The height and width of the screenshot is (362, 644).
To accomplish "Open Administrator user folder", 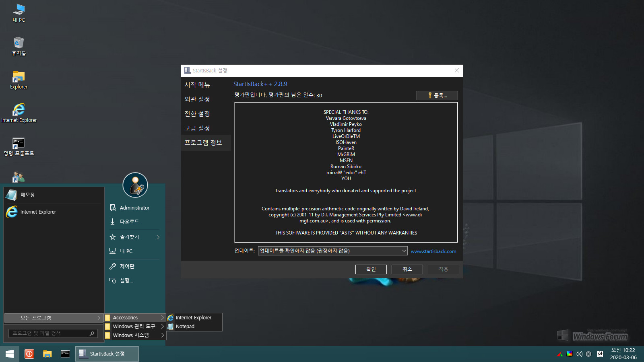I will [x=134, y=208].
